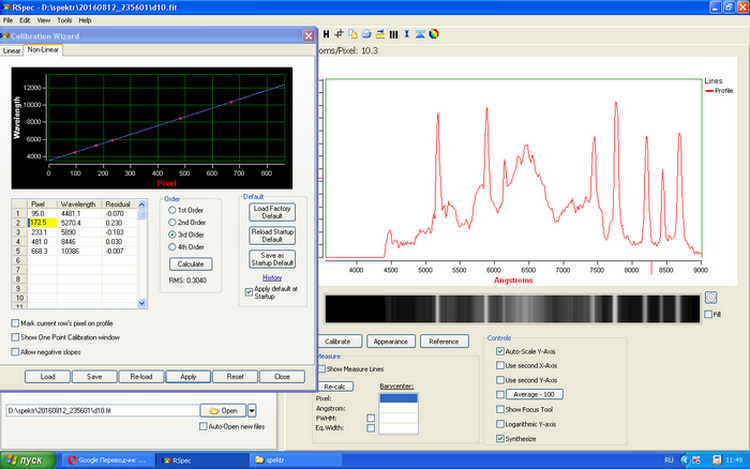The image size is (750, 469).
Task: Click the blue I-beam toolbar icon
Action: coord(407,34)
